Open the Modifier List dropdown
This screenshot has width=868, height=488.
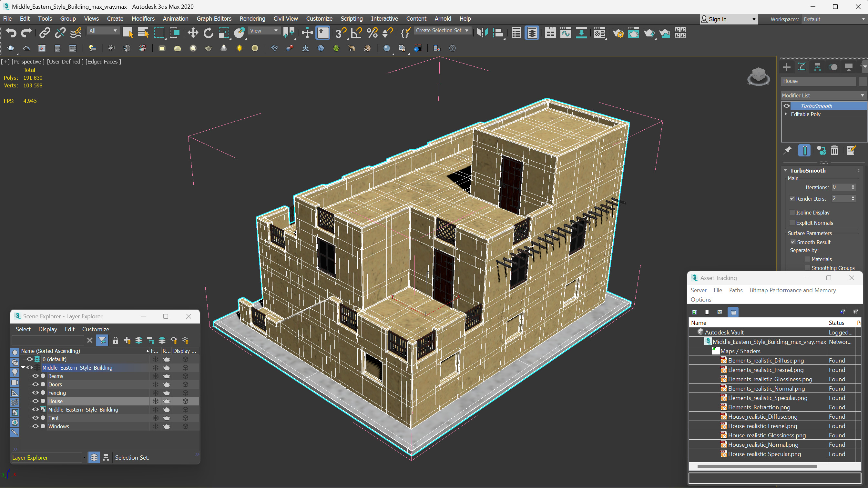[823, 96]
